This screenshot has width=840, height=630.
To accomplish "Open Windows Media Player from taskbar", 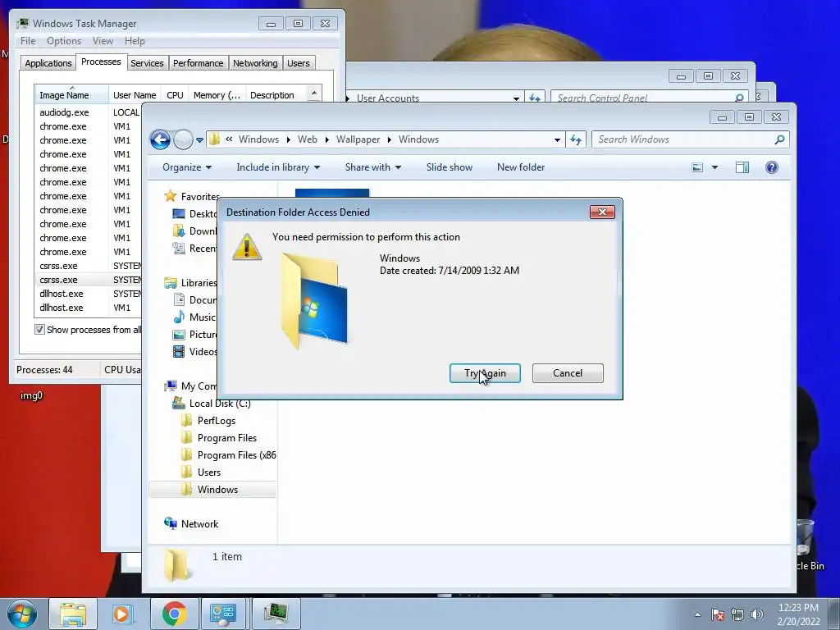I will [x=122, y=614].
